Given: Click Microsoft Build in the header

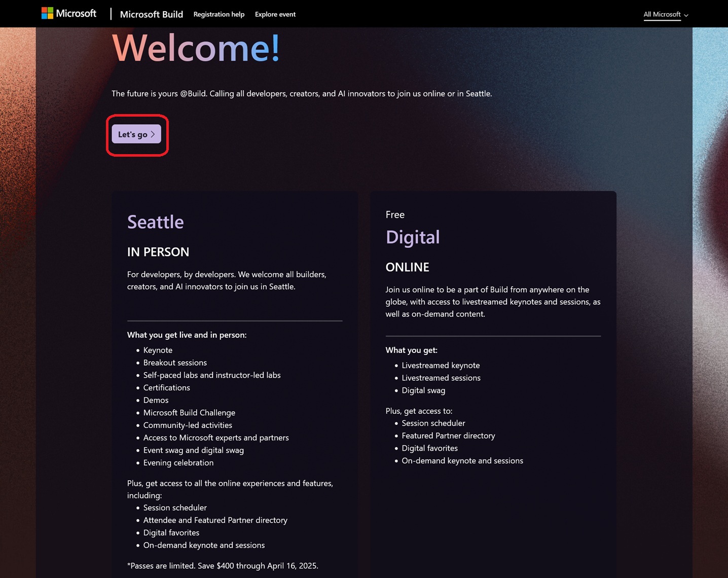Looking at the screenshot, I should pyautogui.click(x=151, y=14).
